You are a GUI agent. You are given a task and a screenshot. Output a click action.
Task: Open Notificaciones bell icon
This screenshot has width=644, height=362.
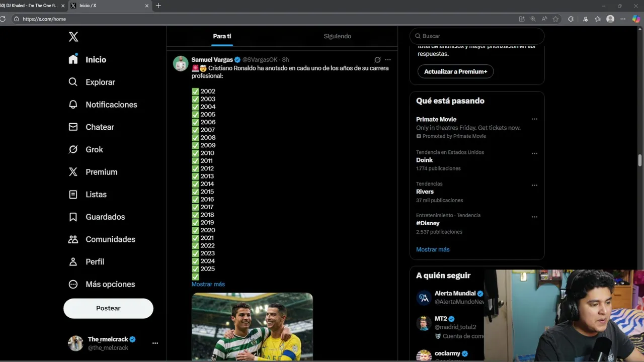pos(73,105)
